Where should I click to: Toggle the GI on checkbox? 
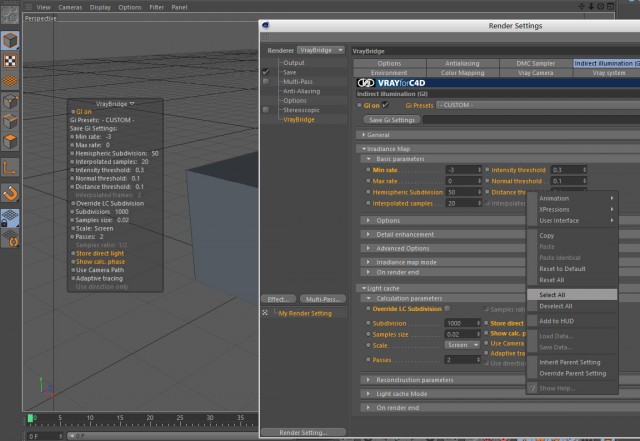point(385,105)
